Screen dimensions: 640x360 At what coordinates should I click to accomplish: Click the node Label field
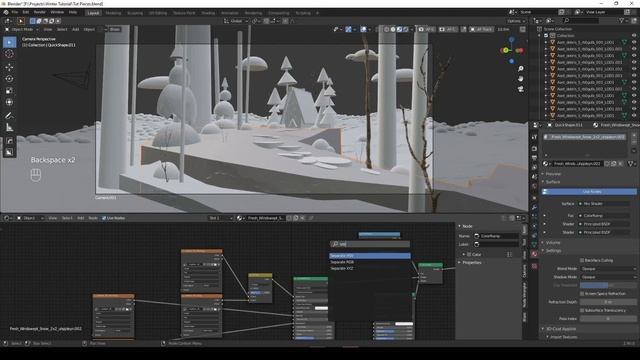[496, 244]
